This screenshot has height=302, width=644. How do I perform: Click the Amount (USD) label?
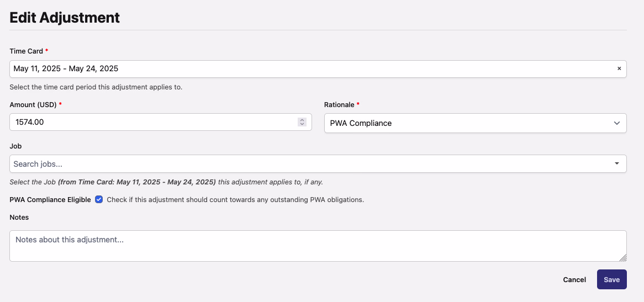(33, 105)
